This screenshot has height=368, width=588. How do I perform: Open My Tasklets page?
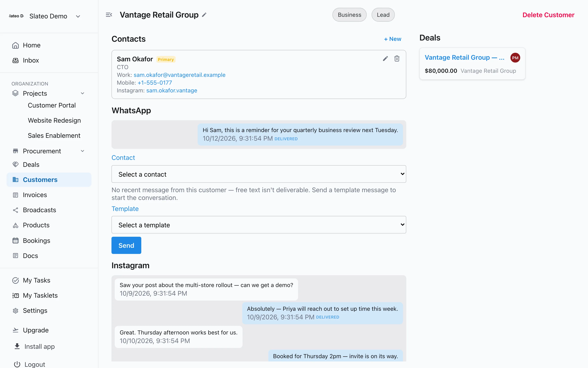coord(40,295)
